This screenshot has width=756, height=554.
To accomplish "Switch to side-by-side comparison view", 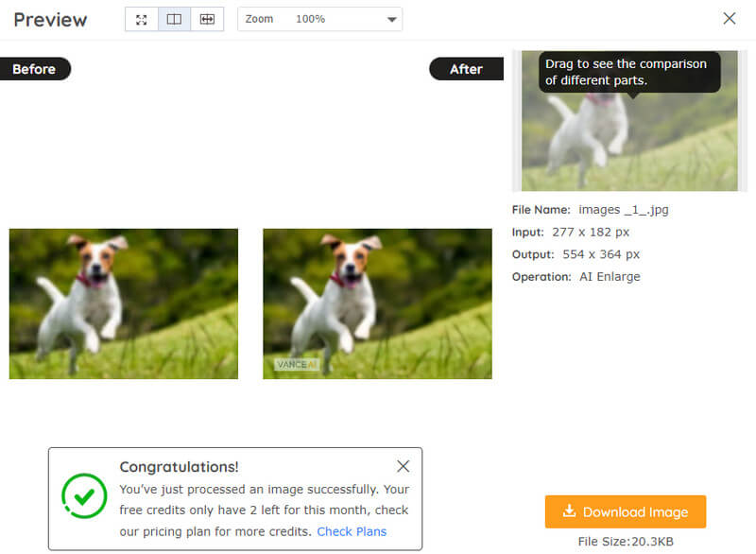I will [x=174, y=19].
